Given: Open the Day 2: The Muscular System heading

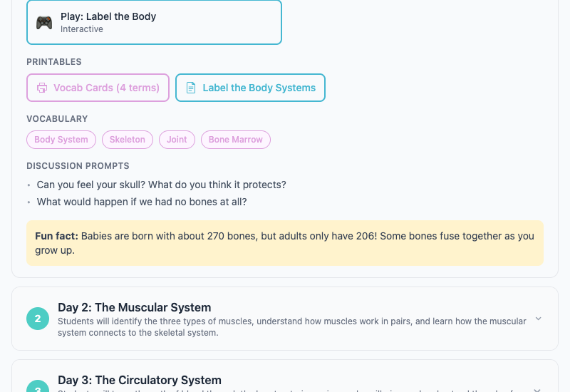Looking at the screenshot, I should click(134, 308).
